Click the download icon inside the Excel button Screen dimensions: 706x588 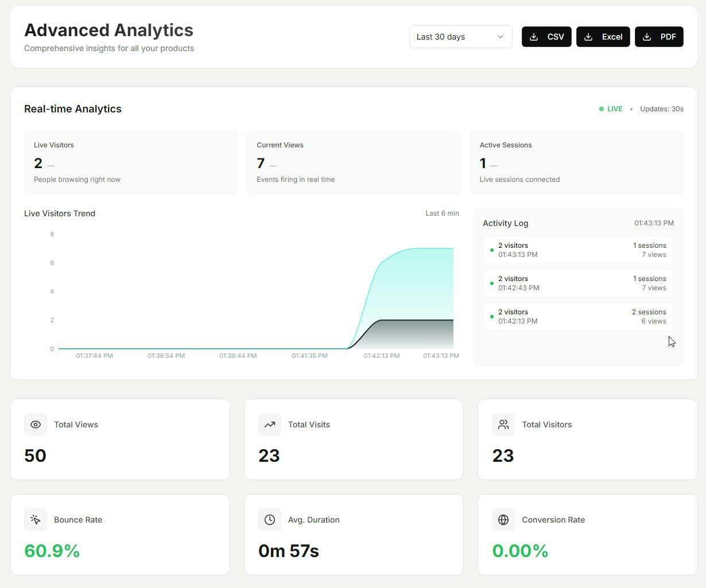tap(588, 36)
